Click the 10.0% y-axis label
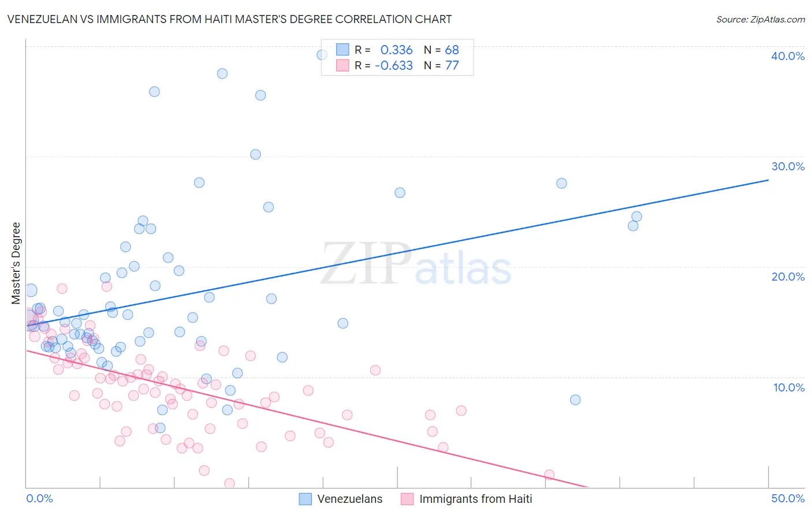The height and width of the screenshot is (515, 812). tap(789, 387)
